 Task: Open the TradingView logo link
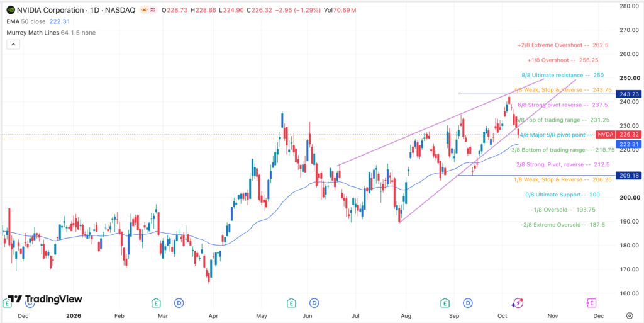tap(45, 298)
